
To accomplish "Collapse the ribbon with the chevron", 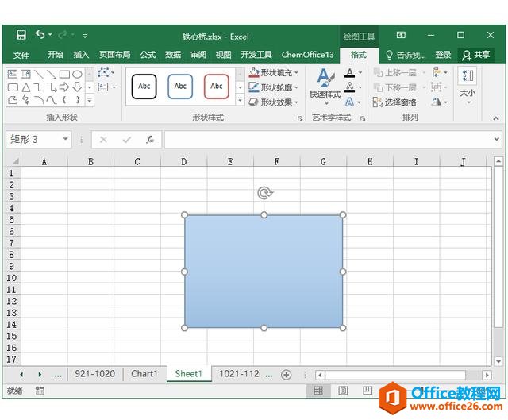I will tap(495, 118).
